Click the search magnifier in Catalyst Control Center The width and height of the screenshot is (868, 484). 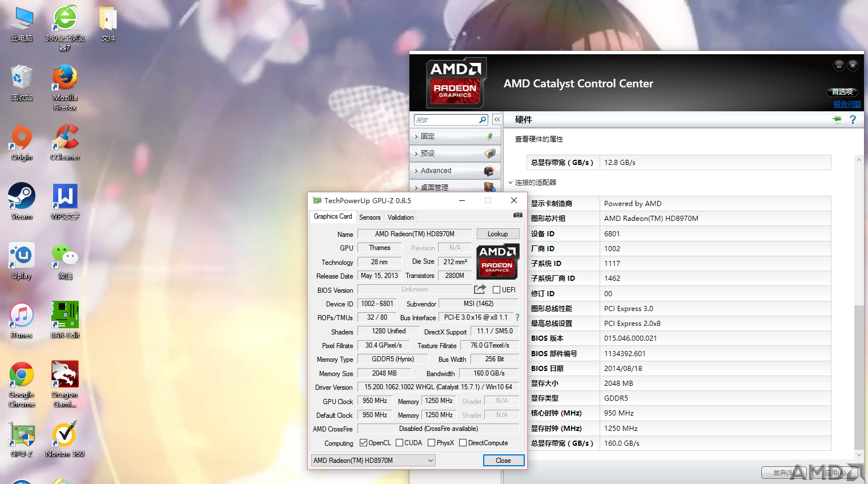[483, 120]
